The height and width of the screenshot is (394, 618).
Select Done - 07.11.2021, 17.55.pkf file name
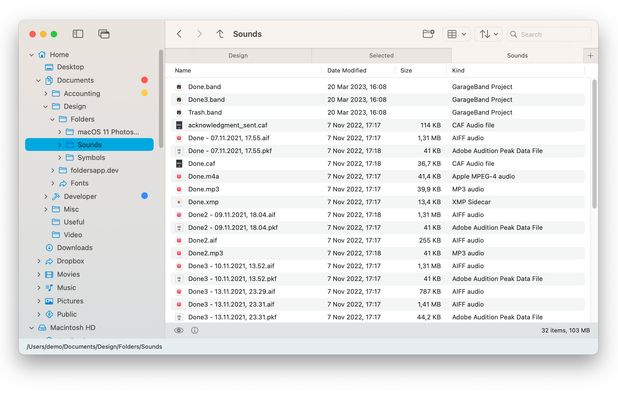(x=230, y=151)
